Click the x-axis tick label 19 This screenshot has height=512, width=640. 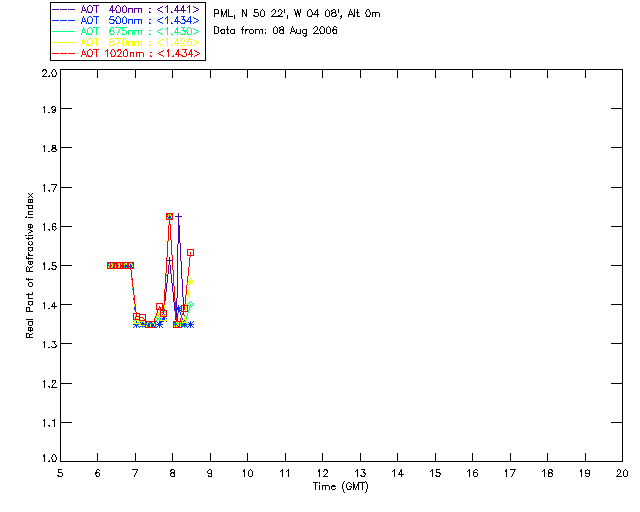585,473
